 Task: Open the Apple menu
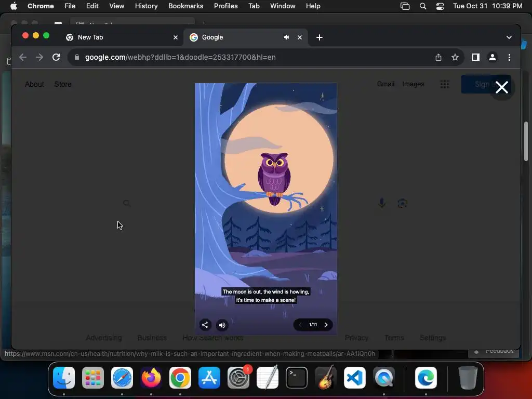pyautogui.click(x=14, y=6)
